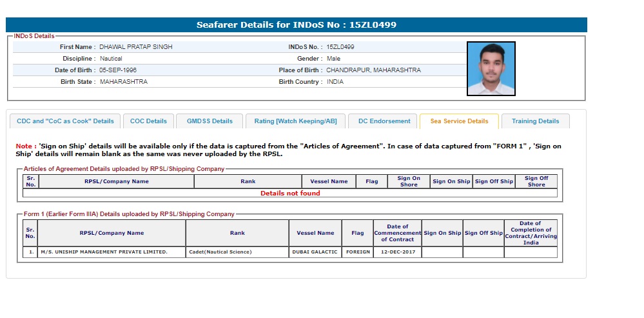Click the Place of Birth value Chandrapur, Maharashtra
Viewport: 644px width, 318px height.
pos(373,70)
